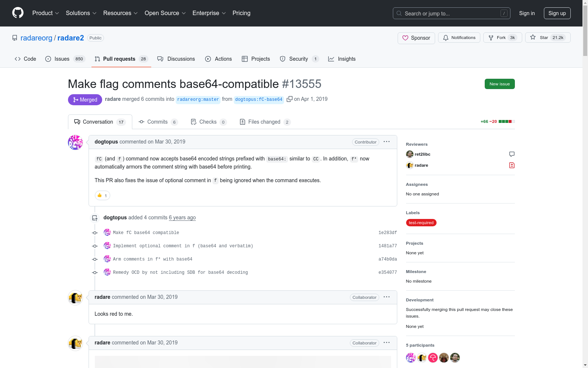Open the Actions tab
This screenshot has width=588, height=368.
click(x=218, y=59)
